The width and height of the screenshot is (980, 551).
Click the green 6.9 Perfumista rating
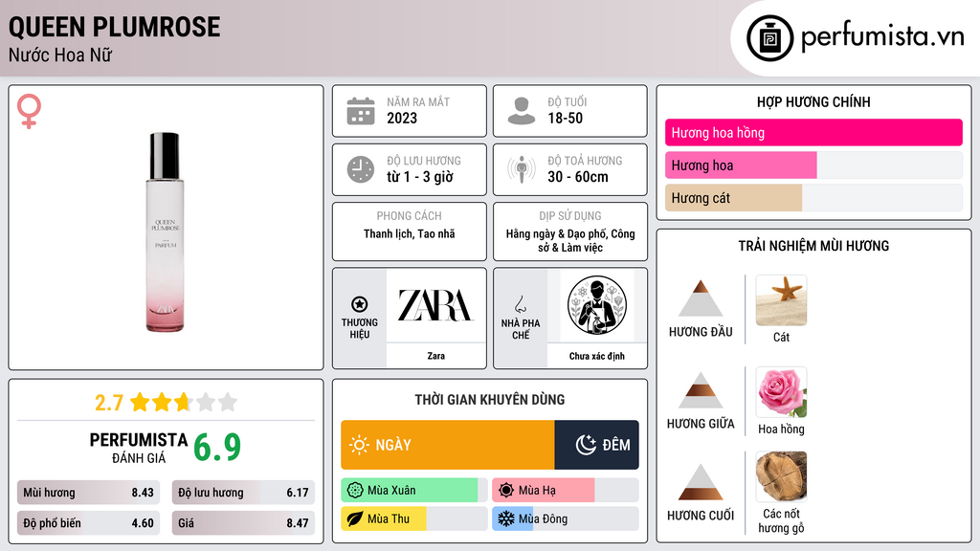pyautogui.click(x=217, y=448)
